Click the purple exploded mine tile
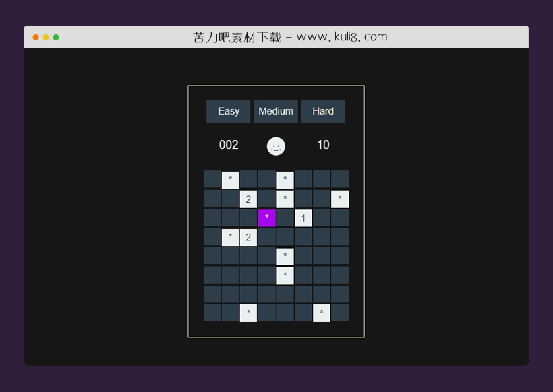This screenshot has width=553, height=392. tap(267, 218)
